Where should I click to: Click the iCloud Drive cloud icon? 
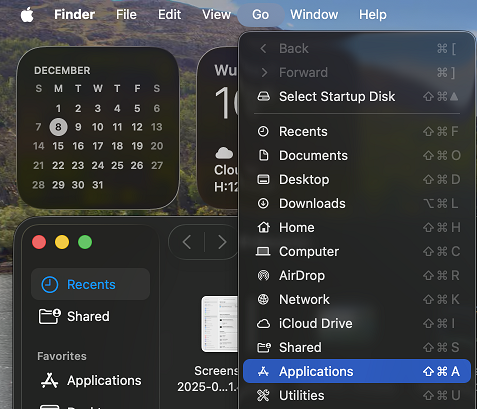263,323
